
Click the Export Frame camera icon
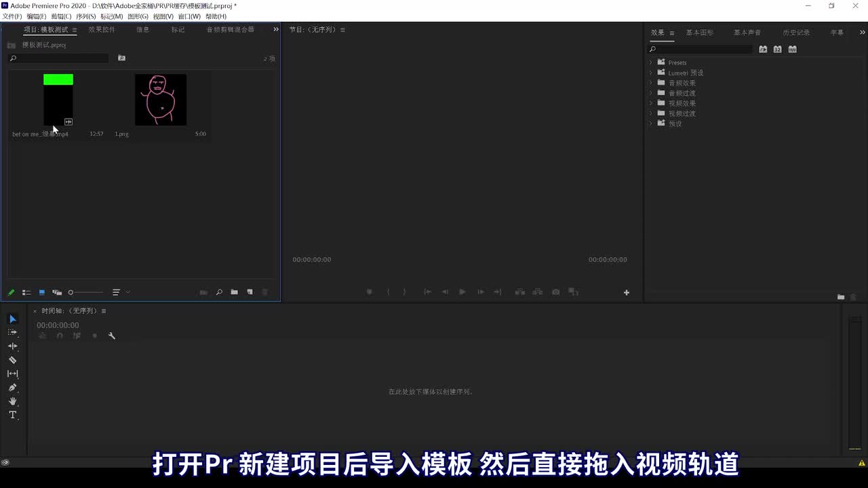[x=556, y=292]
